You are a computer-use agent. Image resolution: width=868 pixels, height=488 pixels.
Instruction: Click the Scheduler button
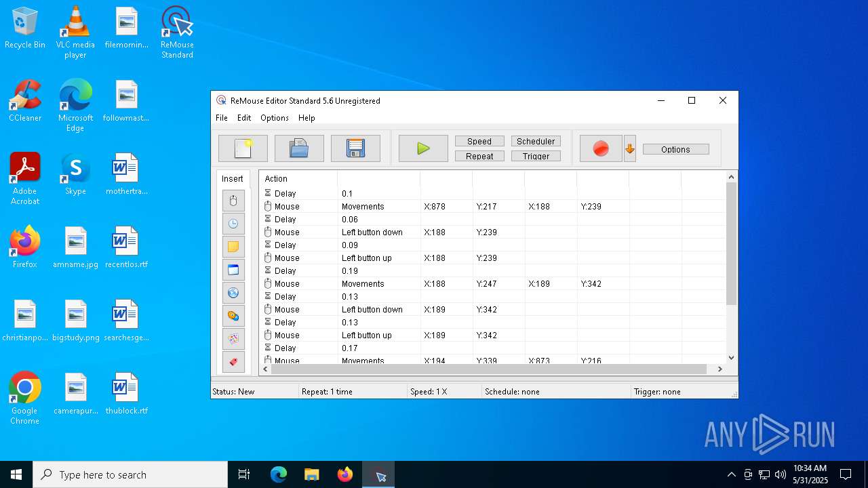pyautogui.click(x=536, y=141)
